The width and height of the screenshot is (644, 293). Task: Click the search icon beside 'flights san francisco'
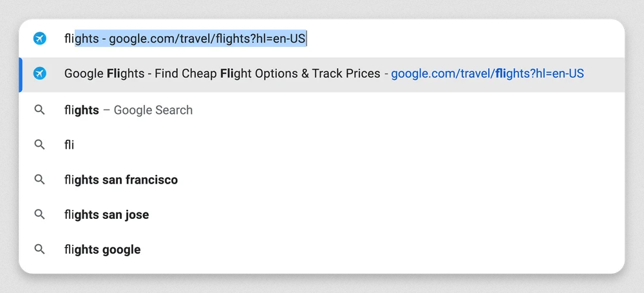coord(39,180)
